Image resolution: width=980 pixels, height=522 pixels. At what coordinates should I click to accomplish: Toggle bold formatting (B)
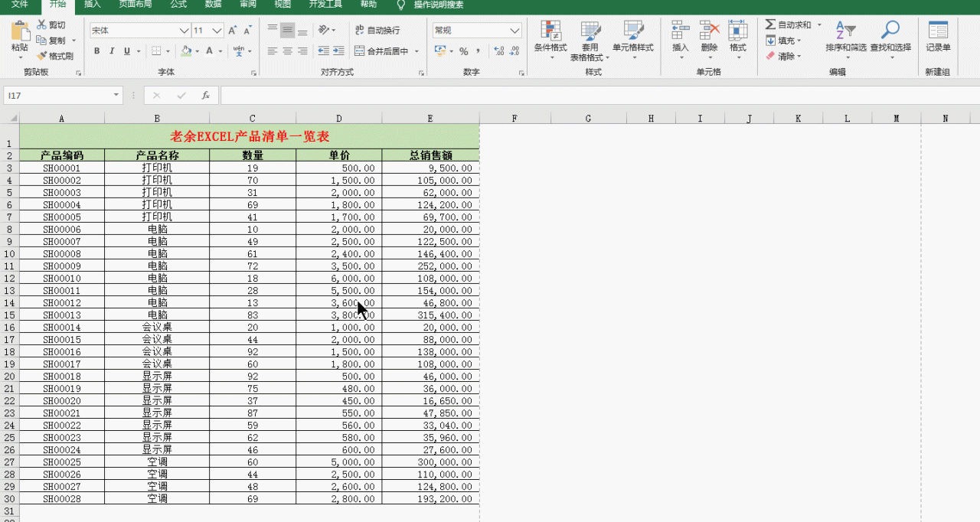click(x=97, y=51)
